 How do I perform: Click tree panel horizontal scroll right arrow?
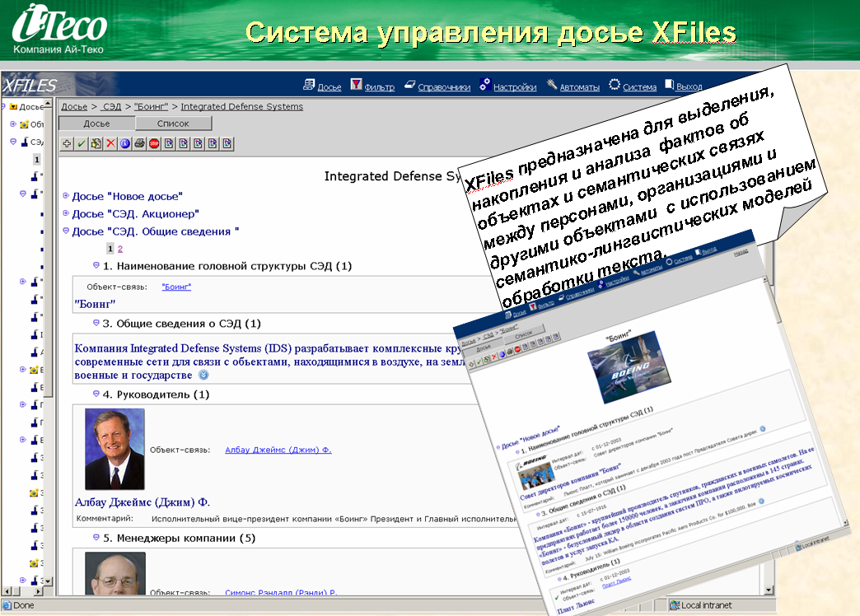click(x=38, y=591)
